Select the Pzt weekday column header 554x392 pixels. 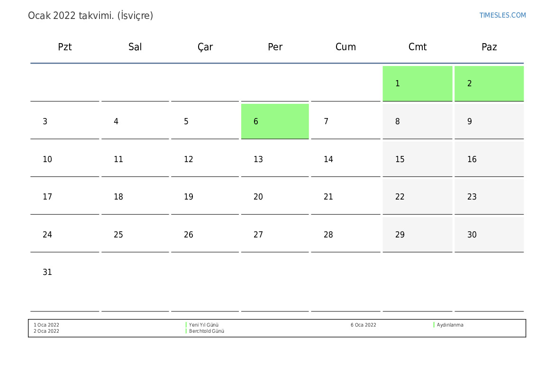(65, 47)
